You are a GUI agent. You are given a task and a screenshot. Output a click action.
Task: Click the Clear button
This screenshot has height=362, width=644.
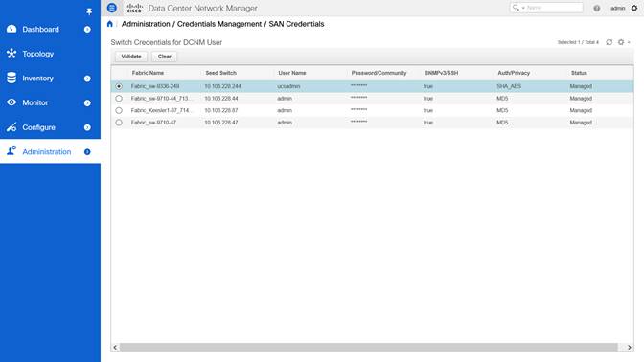click(164, 57)
